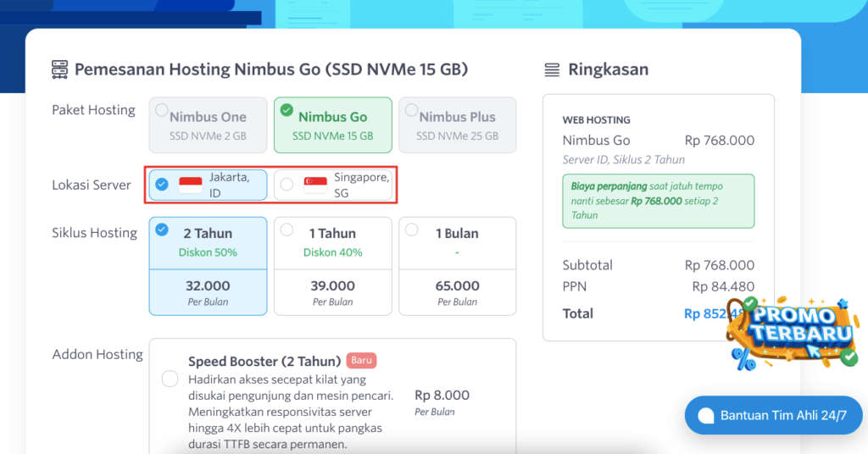Screen dimensions: 868x454
Task: Click the Singapore flag icon
Action: coord(315,185)
